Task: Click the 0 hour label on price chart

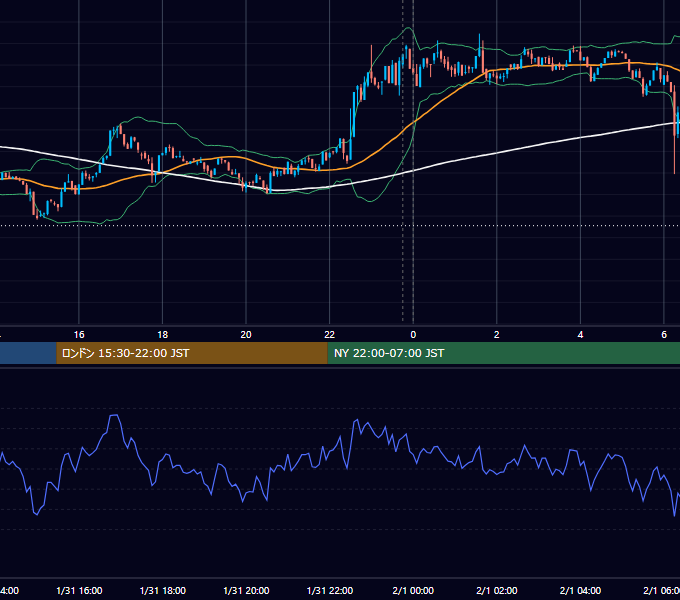Action: pos(413,335)
